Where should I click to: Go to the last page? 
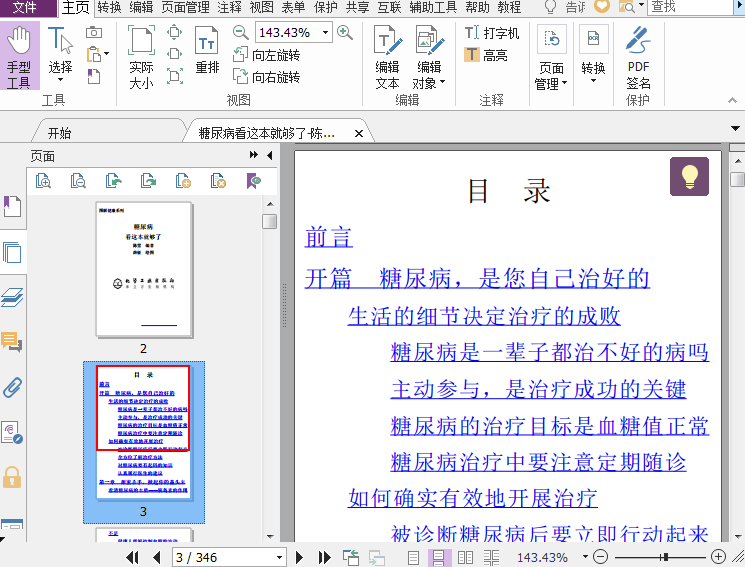click(x=325, y=557)
